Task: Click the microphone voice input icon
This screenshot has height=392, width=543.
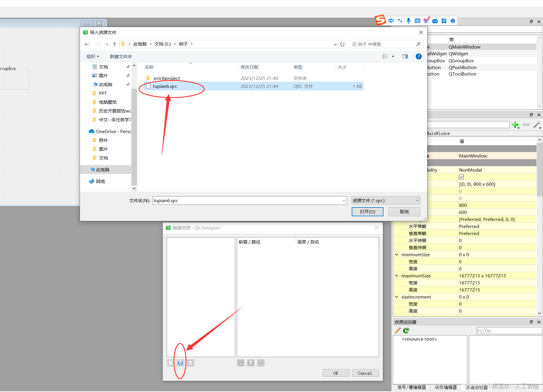Action: pyautogui.click(x=408, y=21)
